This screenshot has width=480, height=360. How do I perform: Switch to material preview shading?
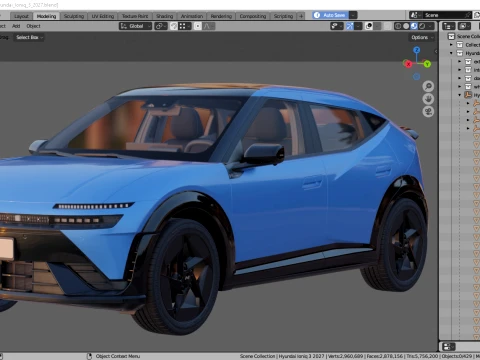point(414,26)
